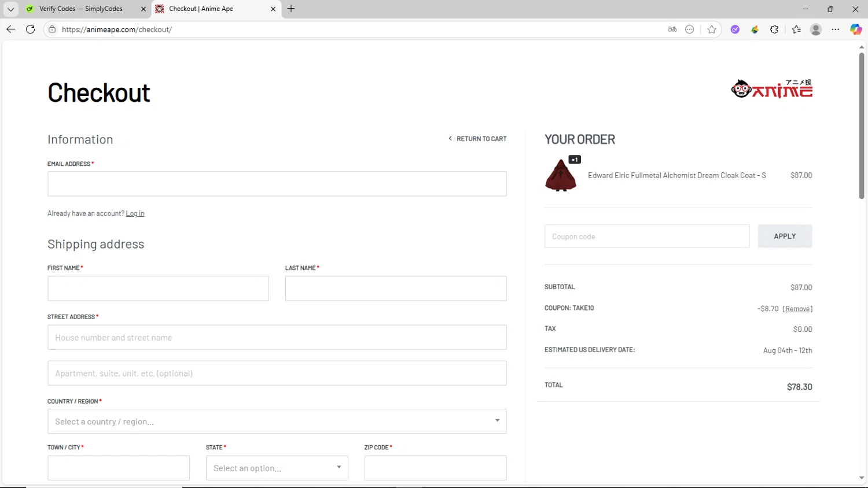Click the Anime Ape logo
Image resolution: width=868 pixels, height=488 pixels.
(771, 88)
